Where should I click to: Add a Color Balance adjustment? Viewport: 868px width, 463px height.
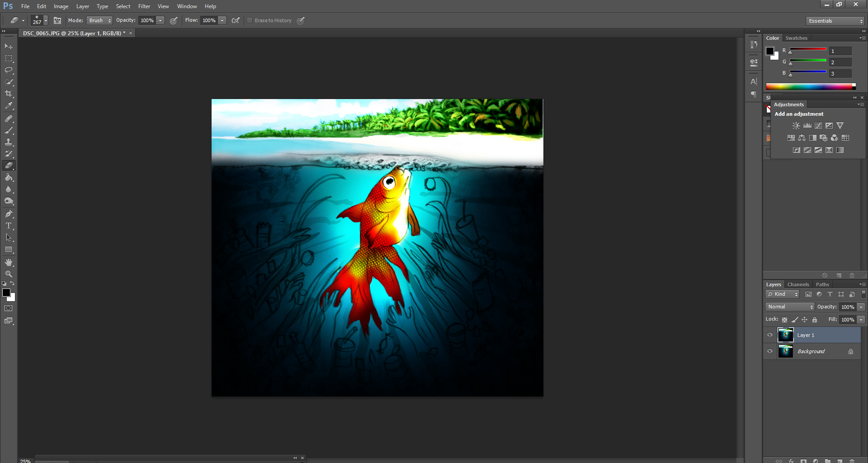tap(802, 138)
